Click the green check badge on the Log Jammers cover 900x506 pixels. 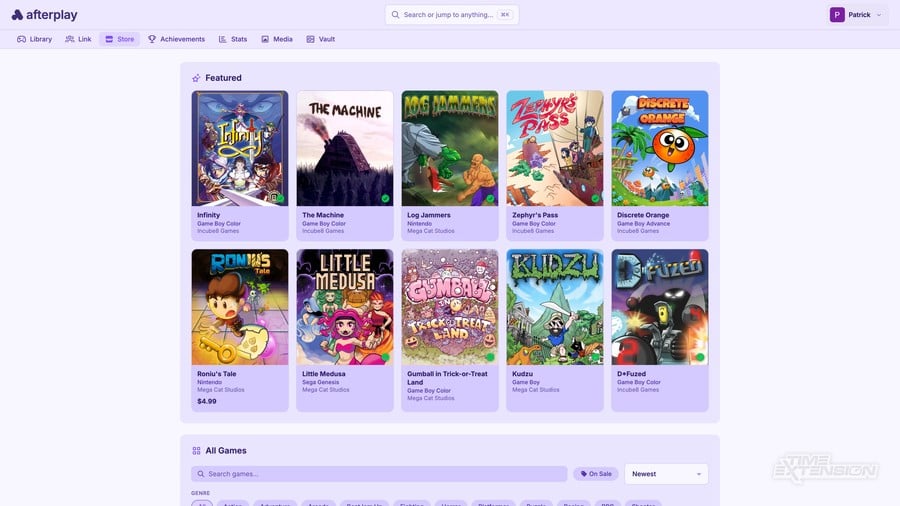click(490, 198)
